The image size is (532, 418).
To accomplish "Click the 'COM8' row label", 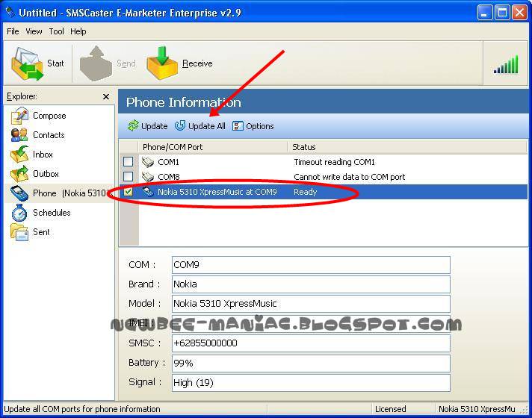I will [169, 177].
